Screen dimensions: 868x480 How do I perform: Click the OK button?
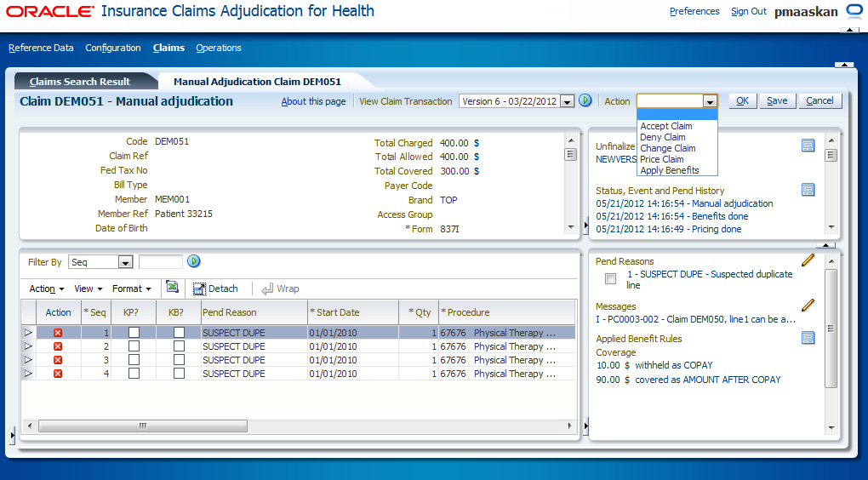[x=742, y=100]
